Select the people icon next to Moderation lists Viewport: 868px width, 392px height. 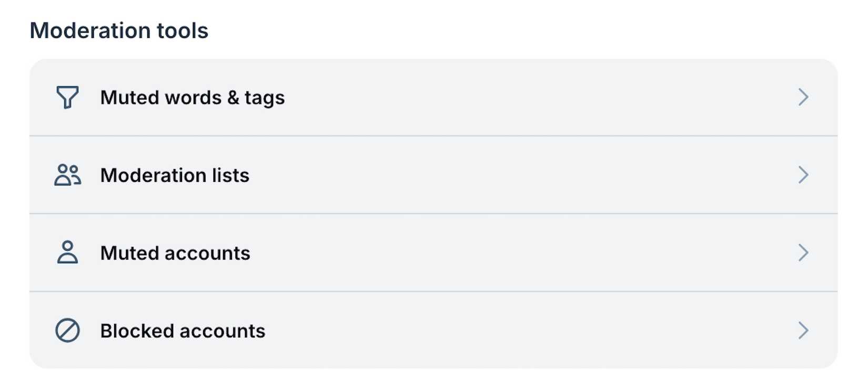[67, 175]
